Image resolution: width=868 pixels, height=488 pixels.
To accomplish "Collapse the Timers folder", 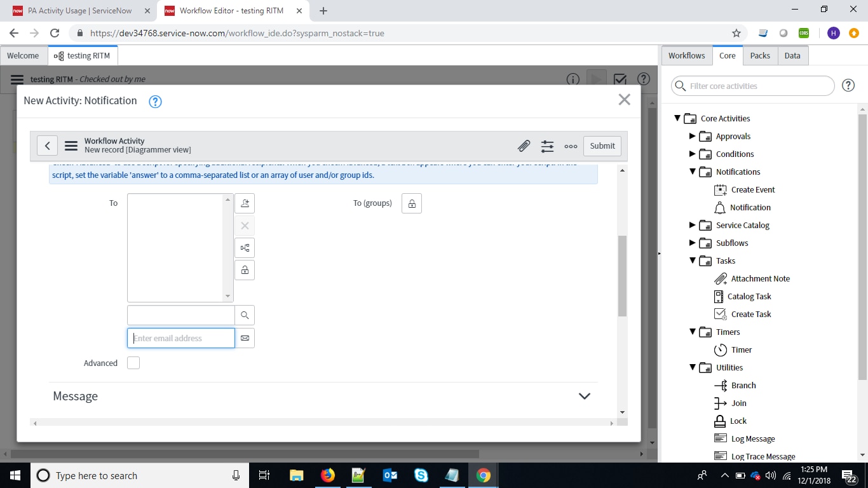I will (693, 332).
